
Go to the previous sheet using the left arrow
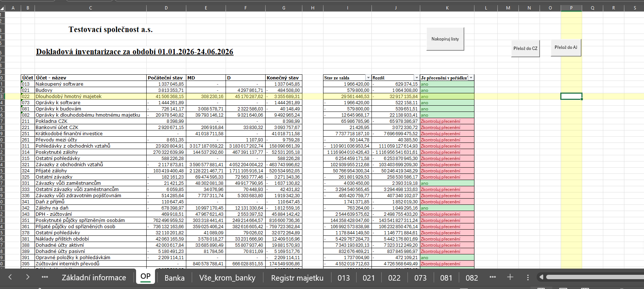tap(10, 277)
